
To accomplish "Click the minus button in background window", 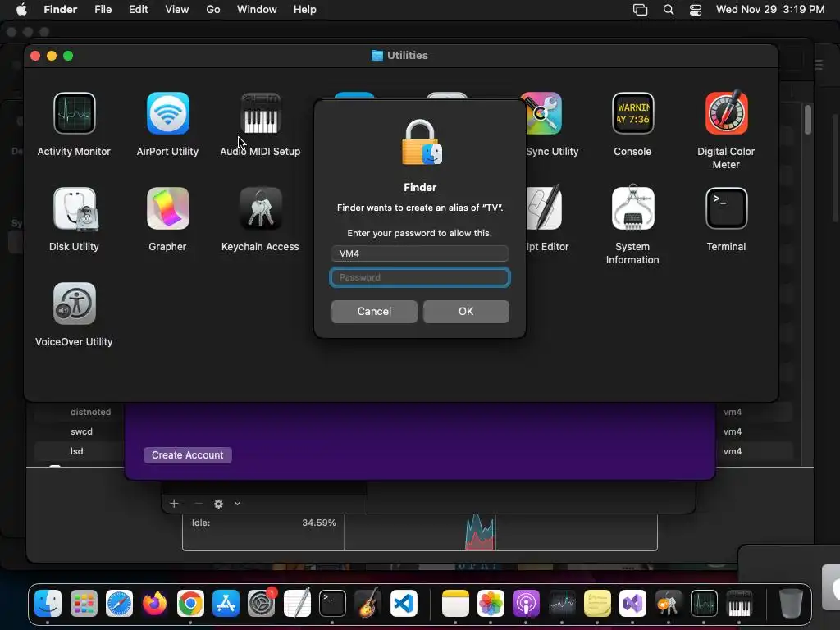I will pos(199,504).
